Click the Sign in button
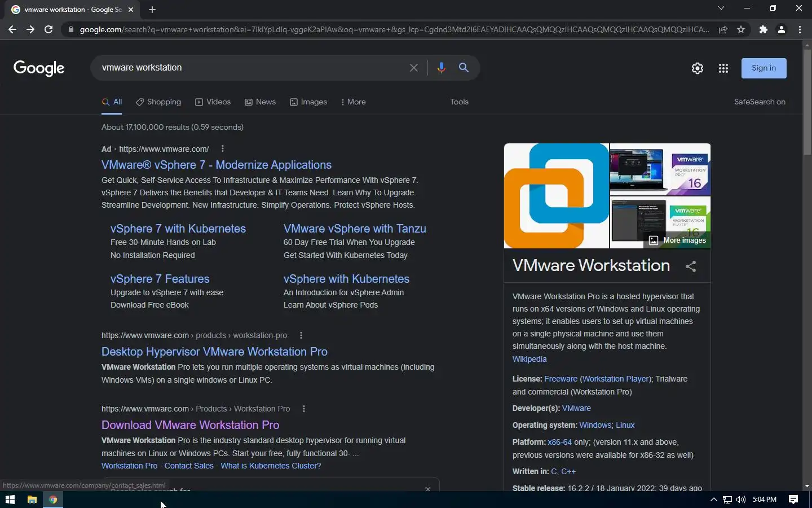Image resolution: width=812 pixels, height=508 pixels. tap(764, 68)
